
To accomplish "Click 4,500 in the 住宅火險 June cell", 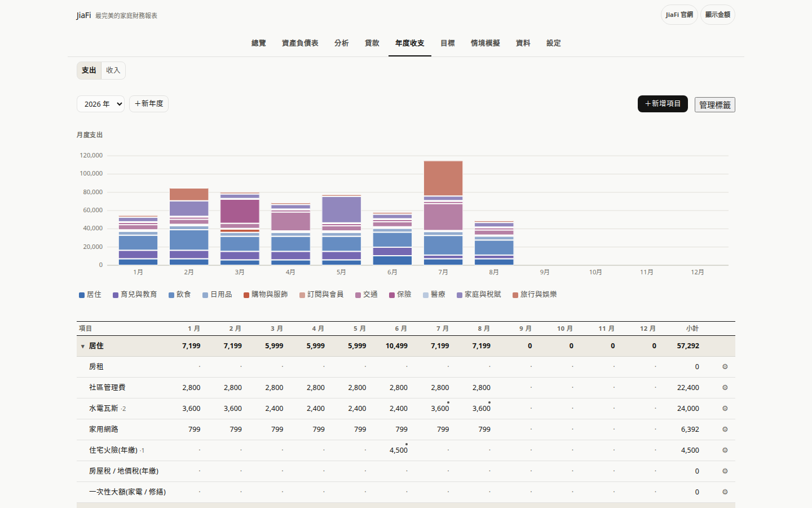I will click(399, 450).
